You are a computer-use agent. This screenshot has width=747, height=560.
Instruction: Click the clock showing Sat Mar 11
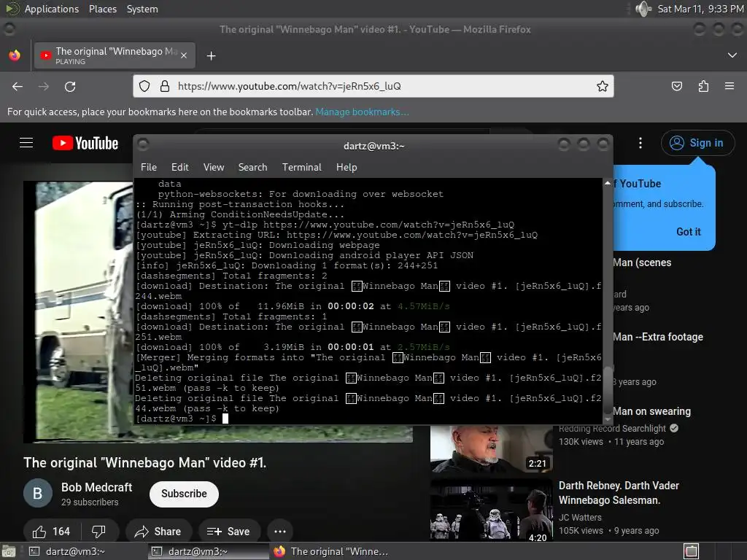click(x=700, y=9)
